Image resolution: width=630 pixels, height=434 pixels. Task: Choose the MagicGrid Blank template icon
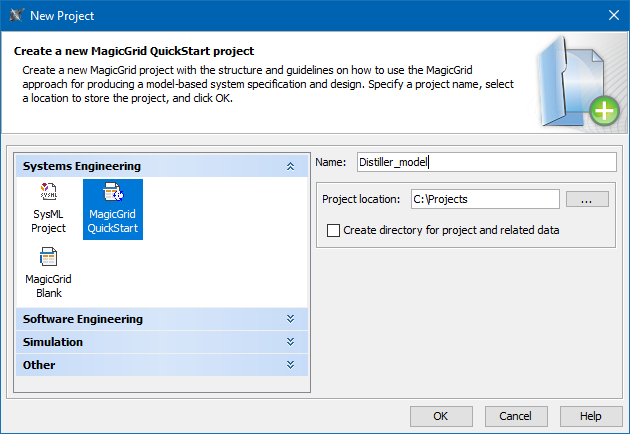click(48, 258)
